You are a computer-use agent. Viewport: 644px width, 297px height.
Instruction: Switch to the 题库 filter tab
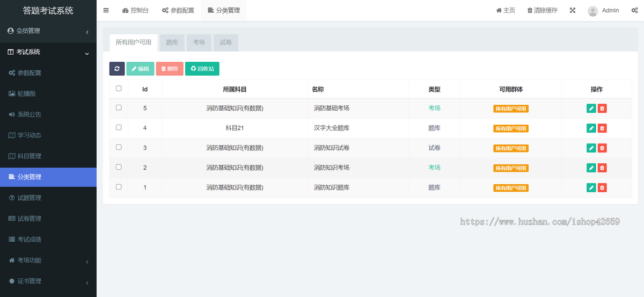(x=172, y=42)
